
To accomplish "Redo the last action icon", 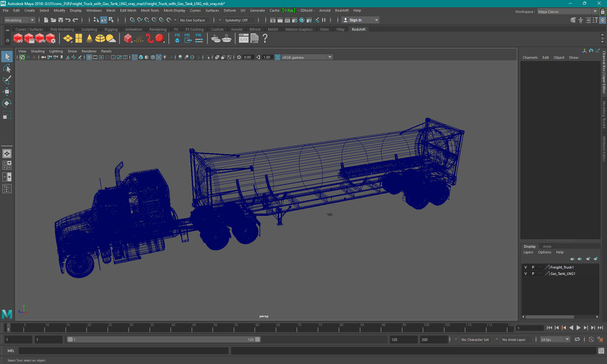I will 75,20.
